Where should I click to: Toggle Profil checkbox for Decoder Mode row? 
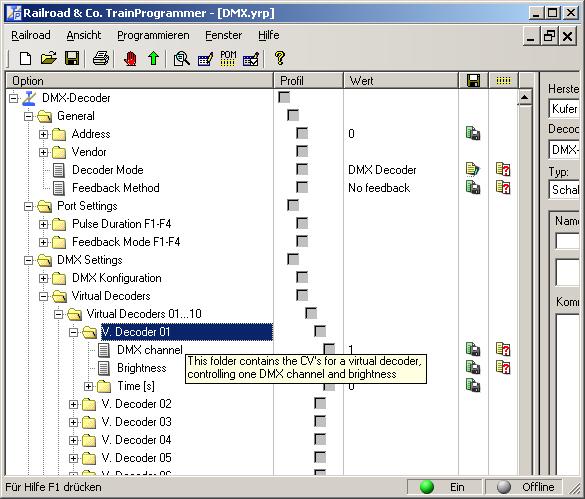(302, 169)
